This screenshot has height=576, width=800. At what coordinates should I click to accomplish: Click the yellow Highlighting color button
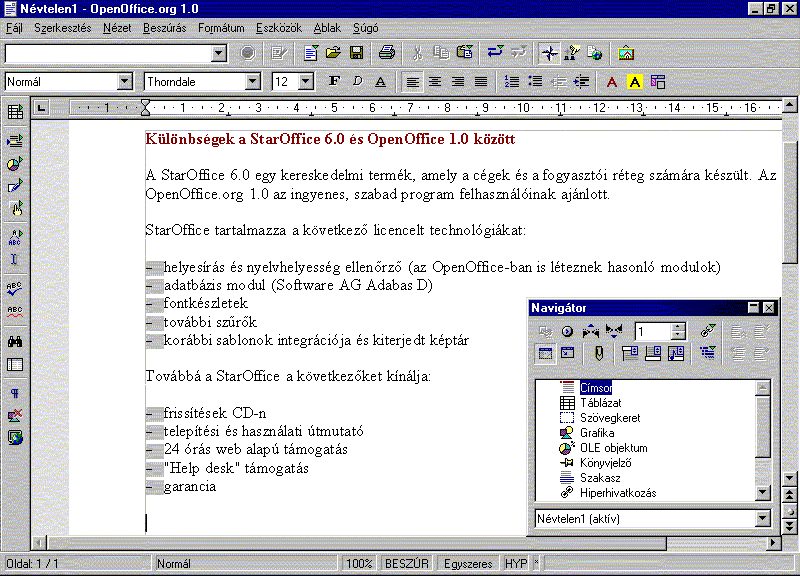(635, 82)
